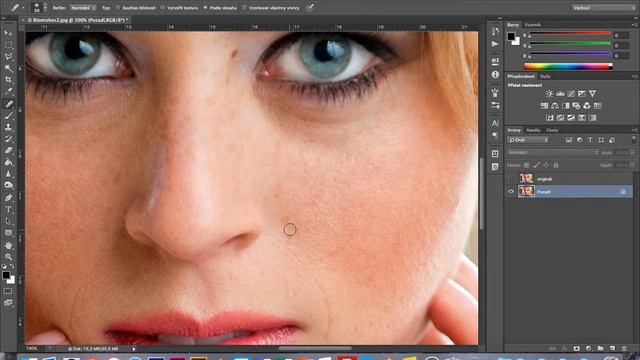Add Hue/Saturation adjustment layer
Viewport: 640px width, 360px height.
point(544,106)
